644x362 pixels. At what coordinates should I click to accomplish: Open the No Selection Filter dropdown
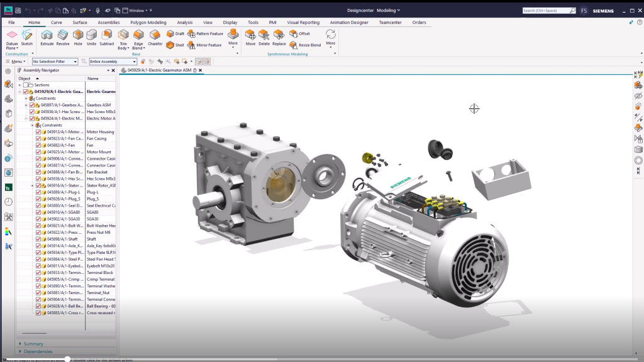[55, 62]
